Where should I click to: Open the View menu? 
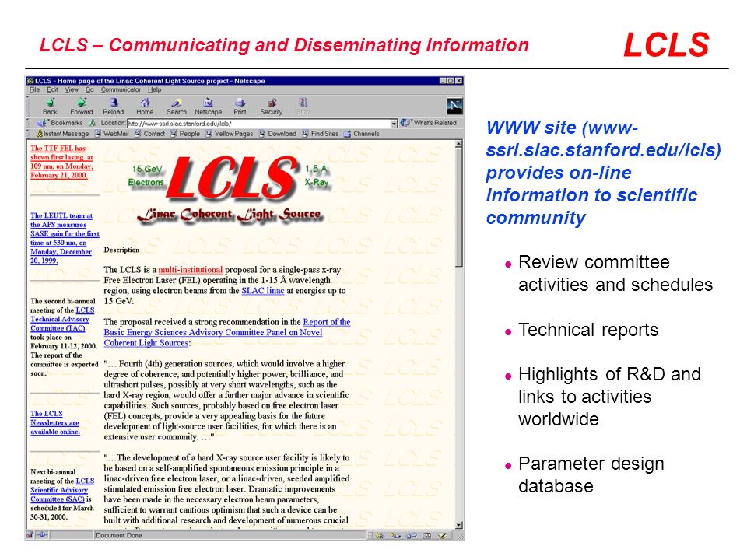click(72, 89)
